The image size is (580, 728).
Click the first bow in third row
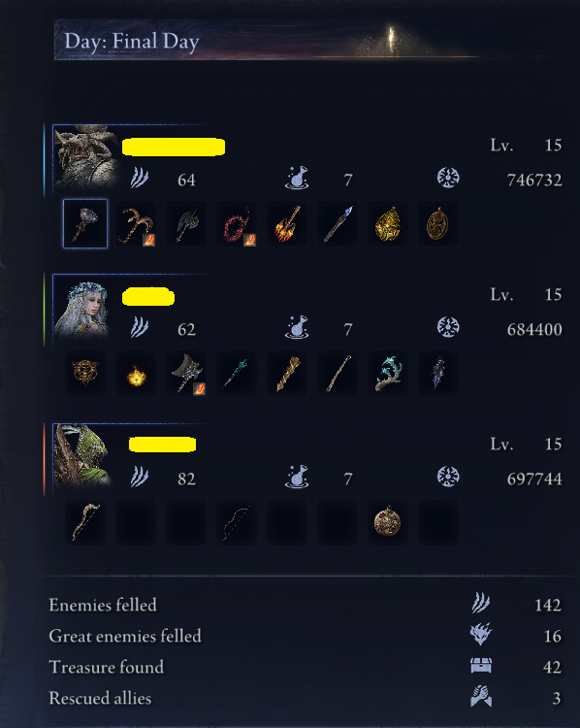85,522
